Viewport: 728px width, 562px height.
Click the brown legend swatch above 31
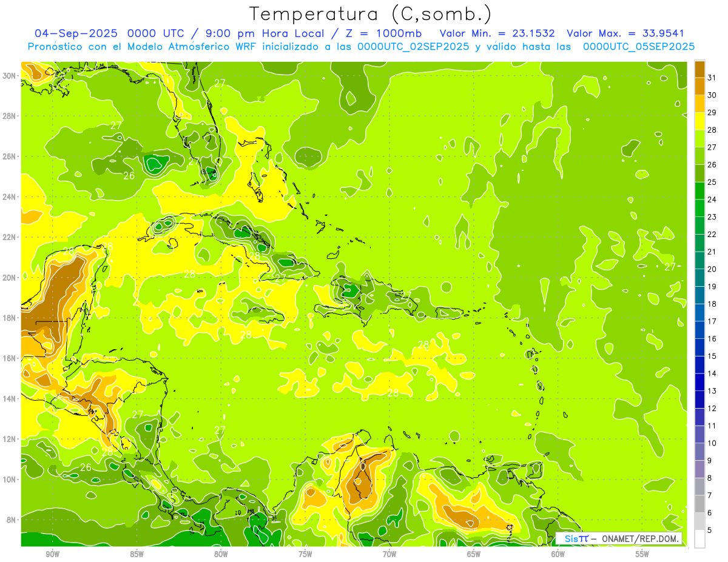click(699, 69)
